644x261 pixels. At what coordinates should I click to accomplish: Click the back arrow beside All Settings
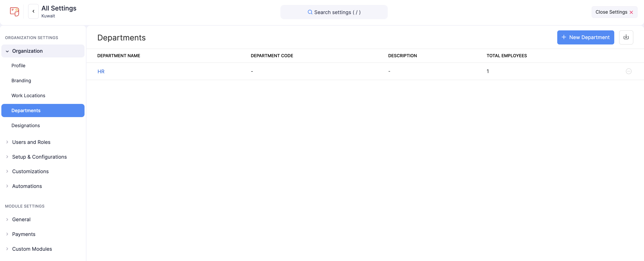pos(33,11)
